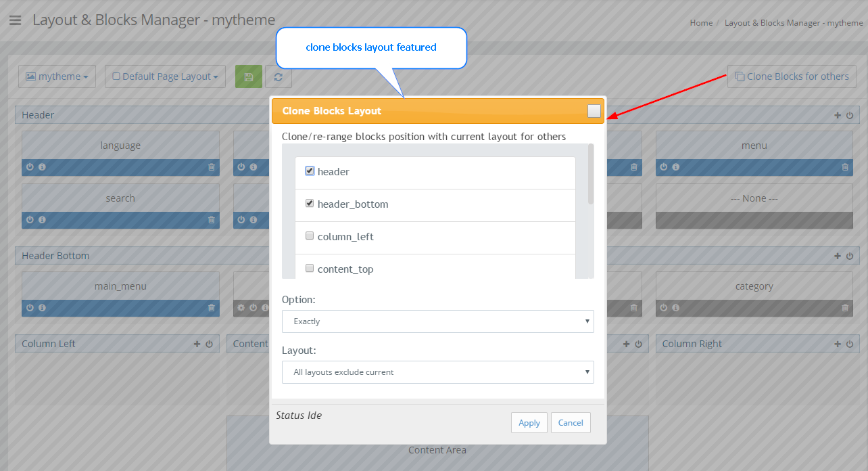Click the Clone Blocks Layout title bar text
This screenshot has width=868, height=471.
pyautogui.click(x=332, y=111)
